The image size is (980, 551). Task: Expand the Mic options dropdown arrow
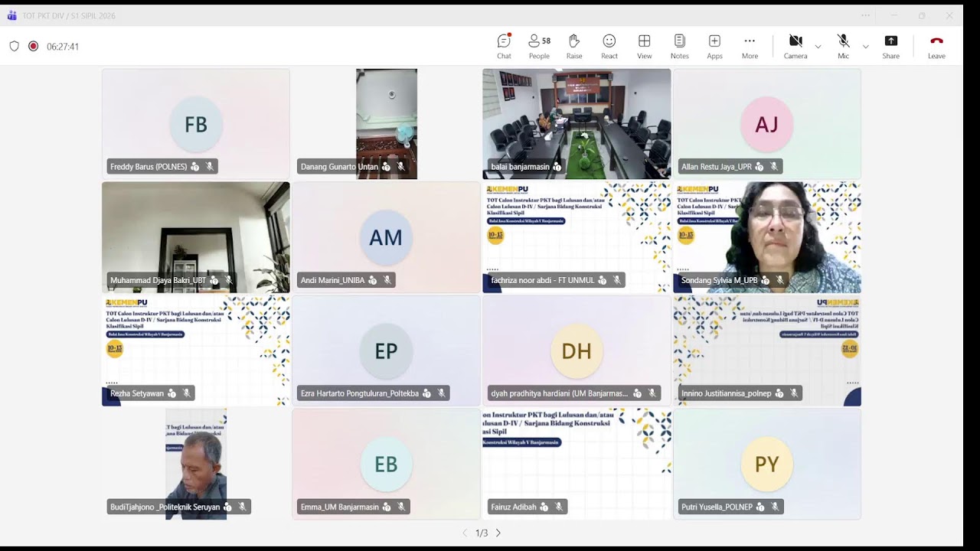[865, 47]
